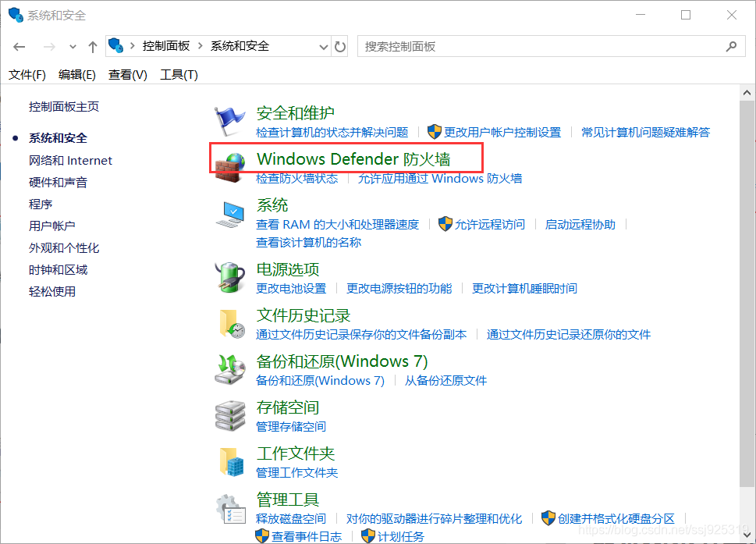Open the 程序 category
Screen dimensions: 756x544
pos(41,204)
